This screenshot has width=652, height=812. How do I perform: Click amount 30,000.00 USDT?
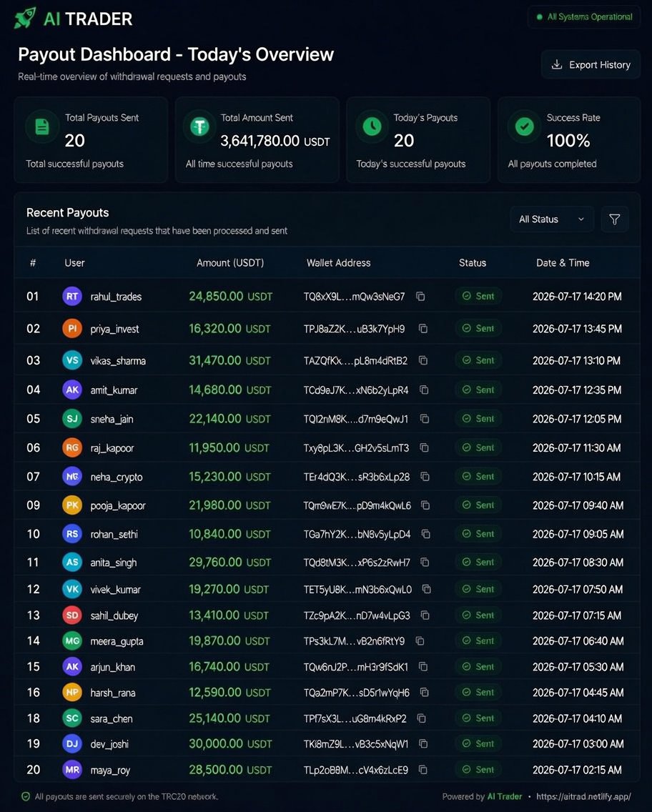point(230,743)
